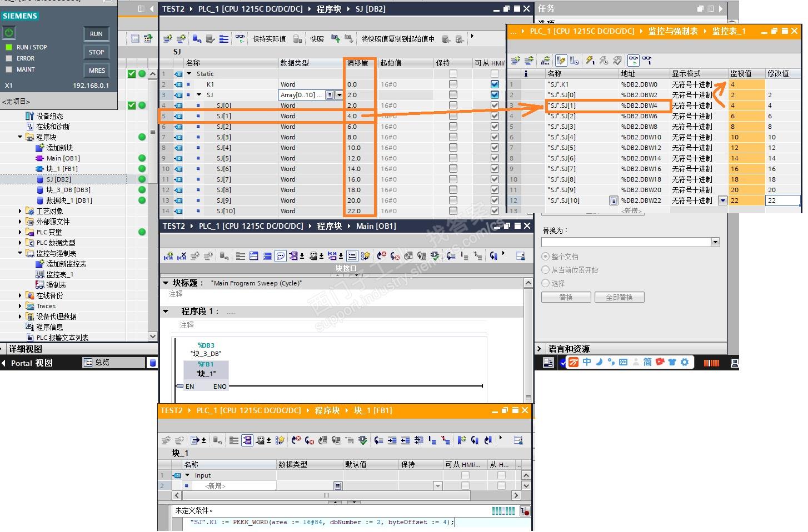Click the expand-all-rows icon in SJ [DB2] toolbar
This screenshot has height=532, width=808.
pos(223,39)
